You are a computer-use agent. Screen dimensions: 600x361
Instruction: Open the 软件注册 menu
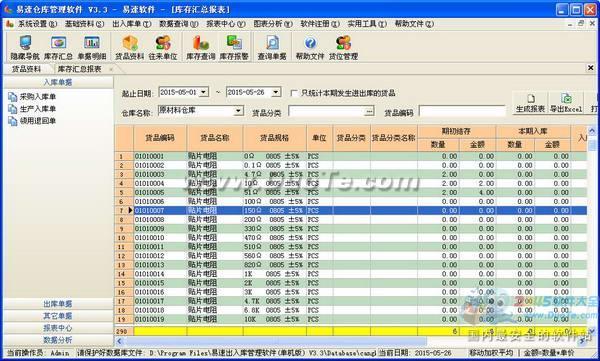pos(320,24)
